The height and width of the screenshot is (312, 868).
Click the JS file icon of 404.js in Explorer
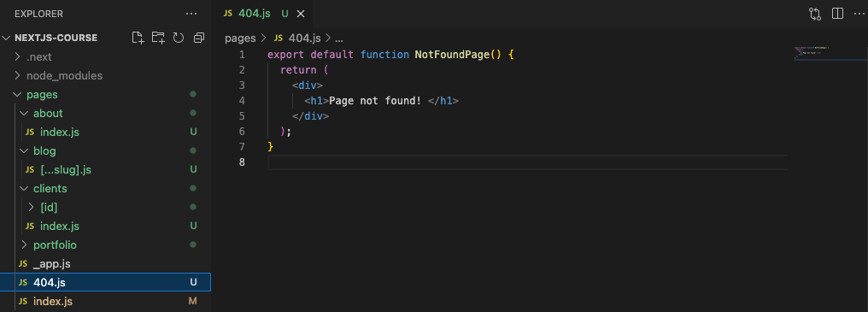click(23, 283)
